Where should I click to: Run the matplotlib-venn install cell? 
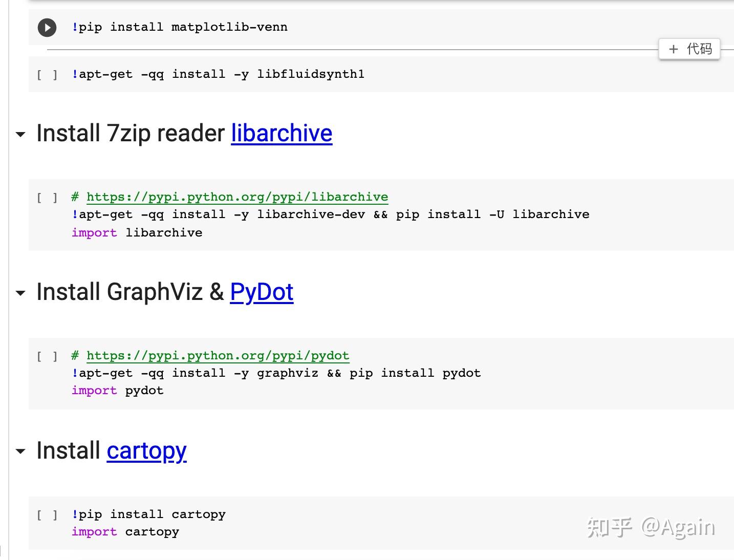[47, 27]
